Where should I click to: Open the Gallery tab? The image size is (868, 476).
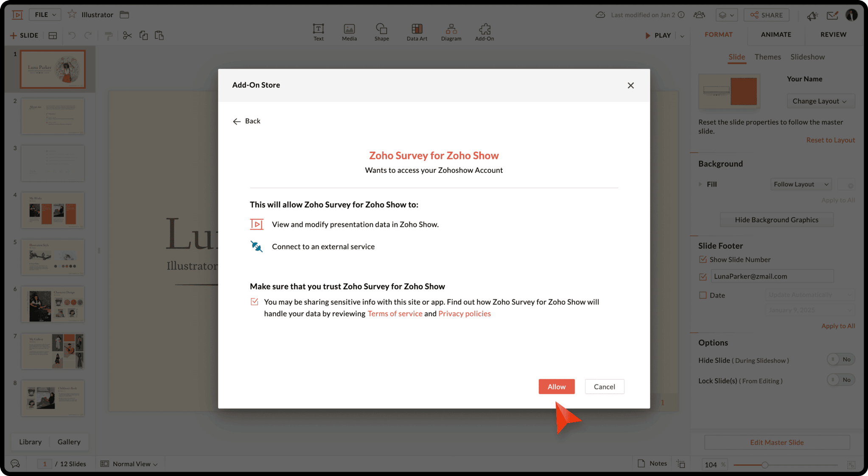(69, 442)
